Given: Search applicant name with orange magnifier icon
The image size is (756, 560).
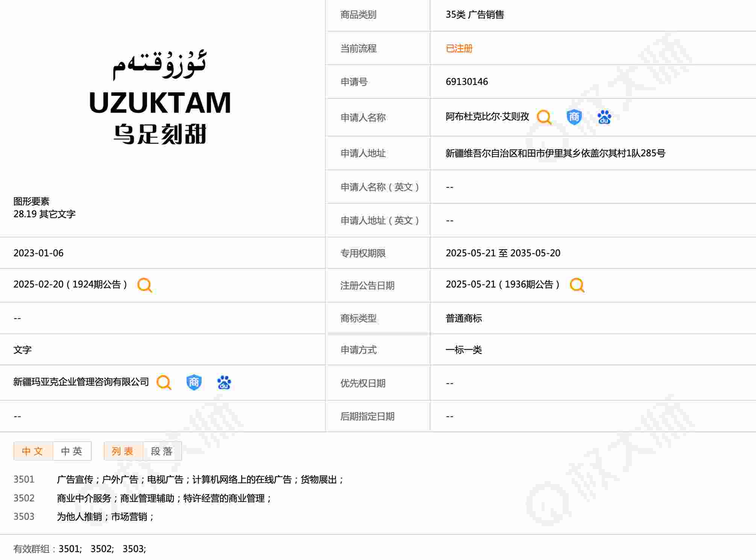Looking at the screenshot, I should [544, 117].
